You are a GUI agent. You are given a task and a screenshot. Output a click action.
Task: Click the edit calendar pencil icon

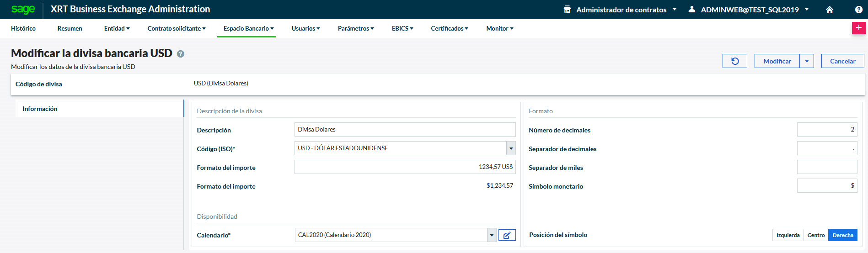click(507, 235)
